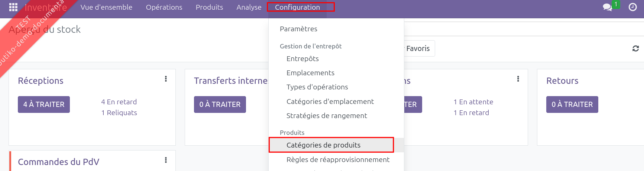Open the 4 En retard receptions link
644x171 pixels.
tap(119, 102)
